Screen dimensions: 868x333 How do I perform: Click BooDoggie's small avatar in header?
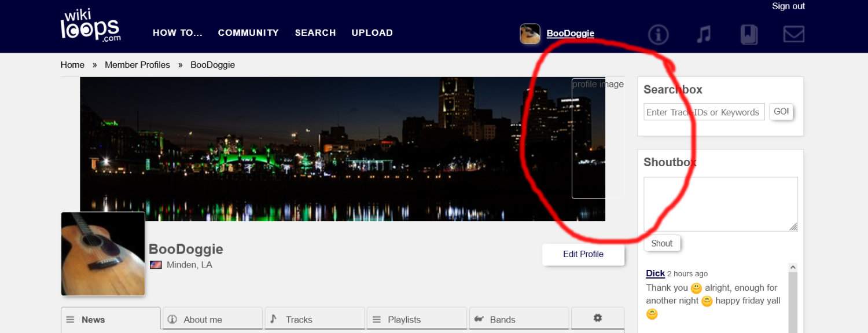(529, 34)
